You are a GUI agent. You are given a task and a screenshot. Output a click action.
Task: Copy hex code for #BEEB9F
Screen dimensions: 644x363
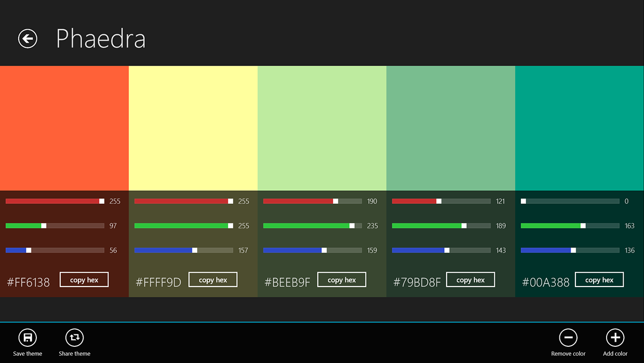[341, 279]
